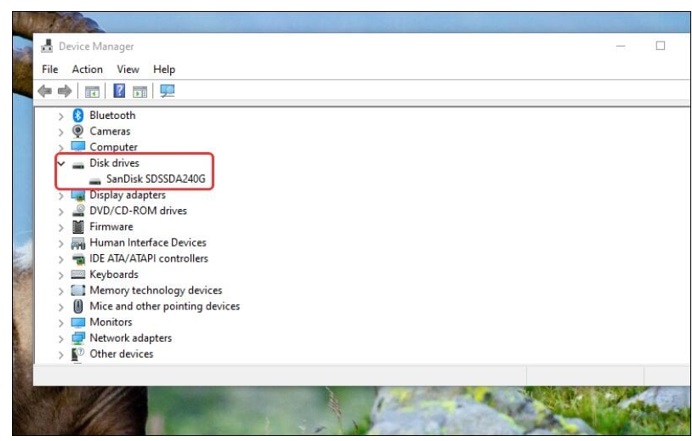692x441 pixels.
Task: Click the Show/Hide Action Pane toolbar icon
Action: coord(140,91)
